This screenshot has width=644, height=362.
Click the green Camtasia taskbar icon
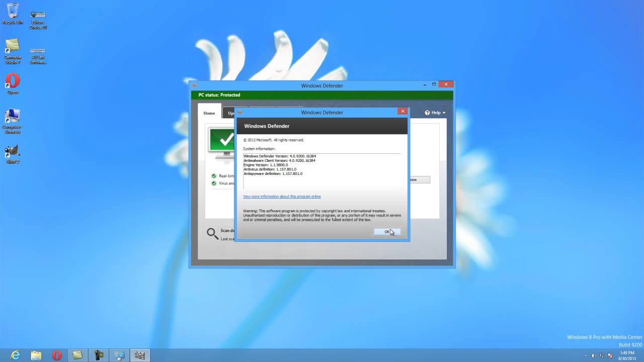[x=77, y=355]
